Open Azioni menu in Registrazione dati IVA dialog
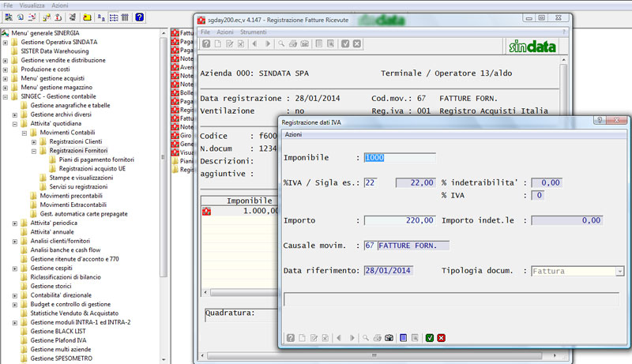 tap(293, 134)
